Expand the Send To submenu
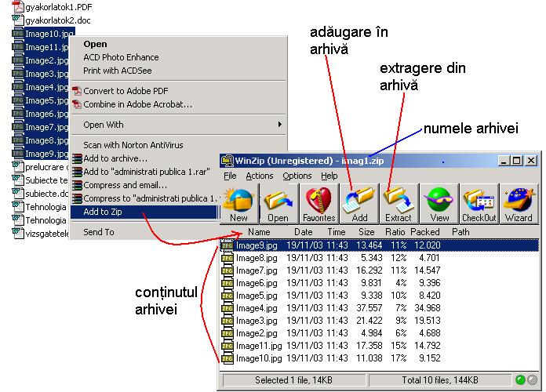 click(99, 232)
